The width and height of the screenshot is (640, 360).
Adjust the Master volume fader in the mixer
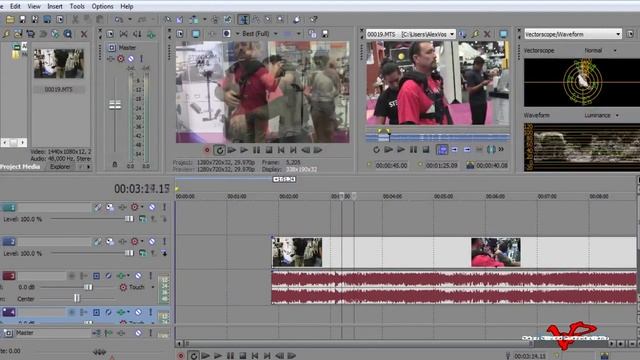[115, 105]
